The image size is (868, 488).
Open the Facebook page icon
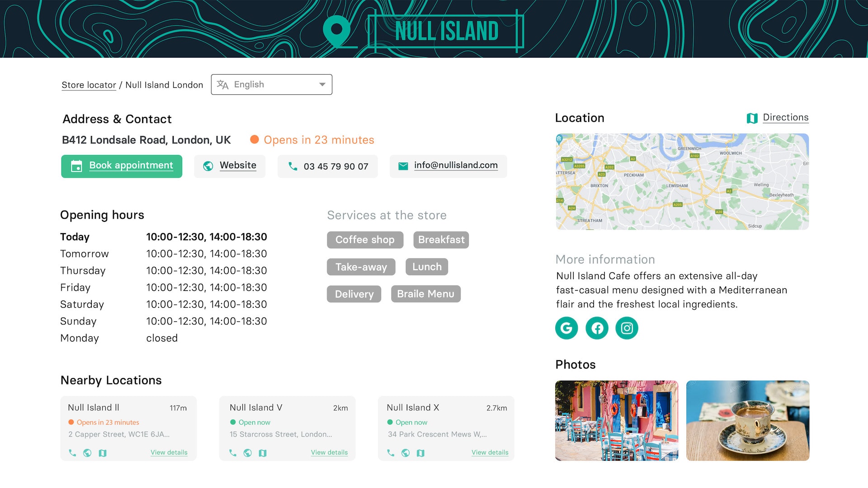click(597, 328)
